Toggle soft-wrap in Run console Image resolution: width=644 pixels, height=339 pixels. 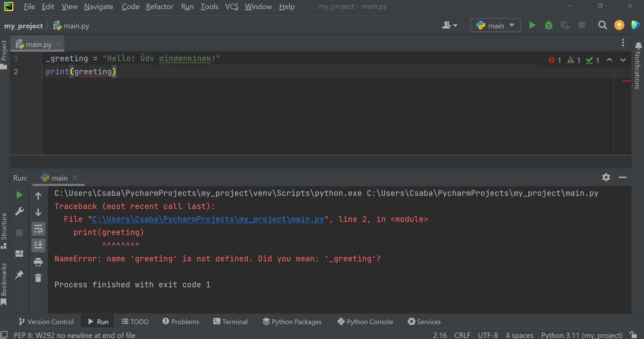click(38, 229)
